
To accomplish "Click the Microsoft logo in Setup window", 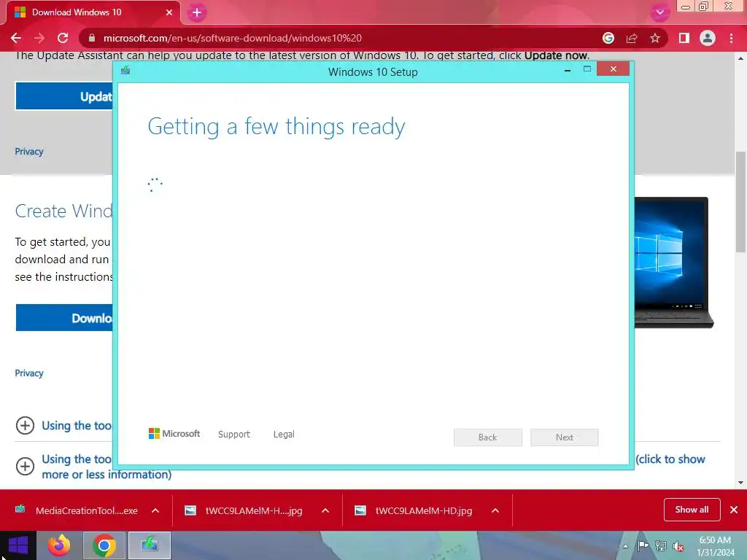I will [174, 434].
